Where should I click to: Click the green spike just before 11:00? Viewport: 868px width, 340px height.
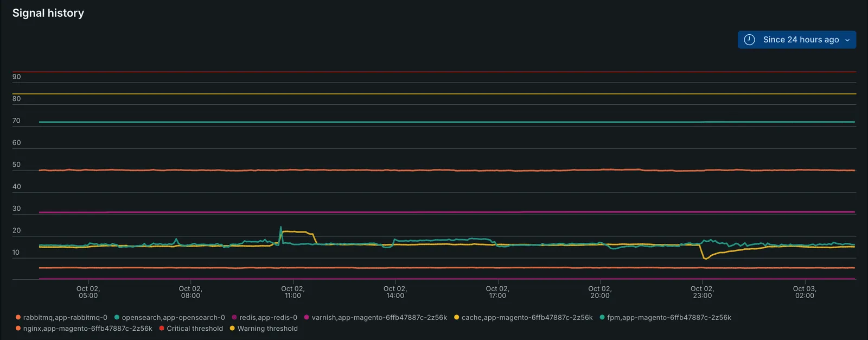pos(280,228)
